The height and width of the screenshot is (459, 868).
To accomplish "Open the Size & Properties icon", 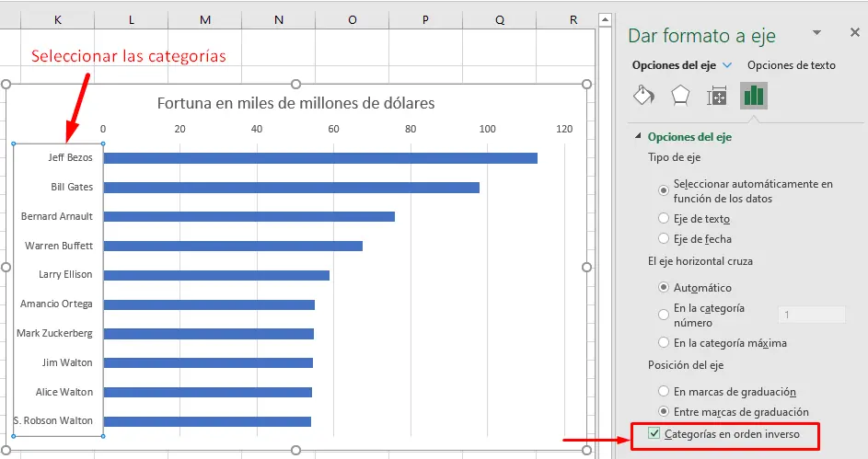I will pyautogui.click(x=717, y=97).
